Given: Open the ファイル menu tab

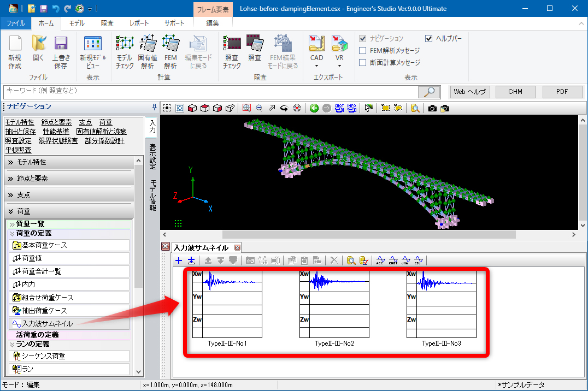Looking at the screenshot, I should point(16,23).
